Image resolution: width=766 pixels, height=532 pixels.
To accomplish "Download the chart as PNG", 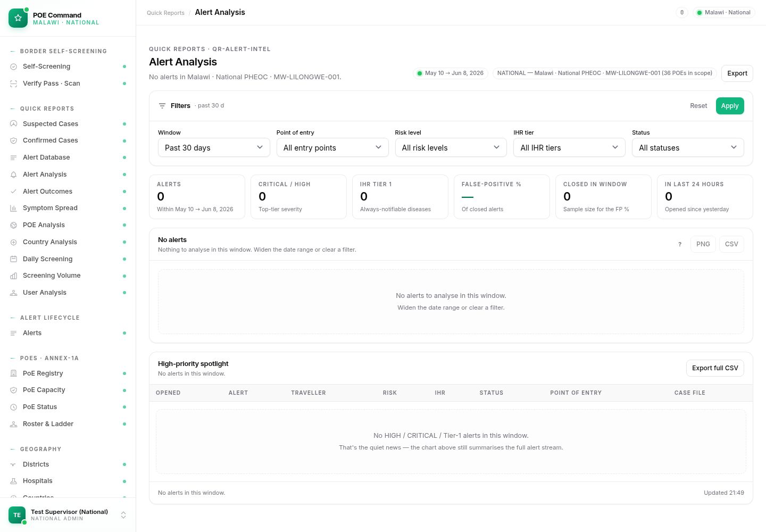I will [703, 244].
